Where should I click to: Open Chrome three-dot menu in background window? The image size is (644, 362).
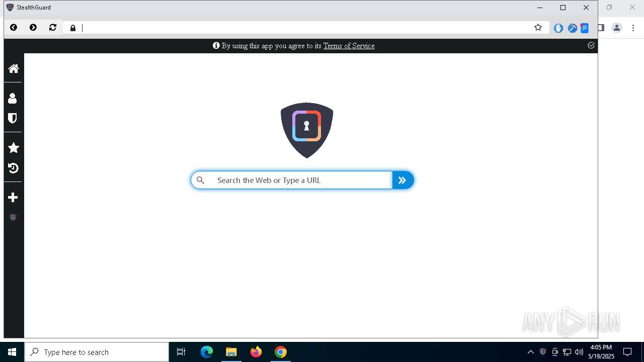pos(633,28)
